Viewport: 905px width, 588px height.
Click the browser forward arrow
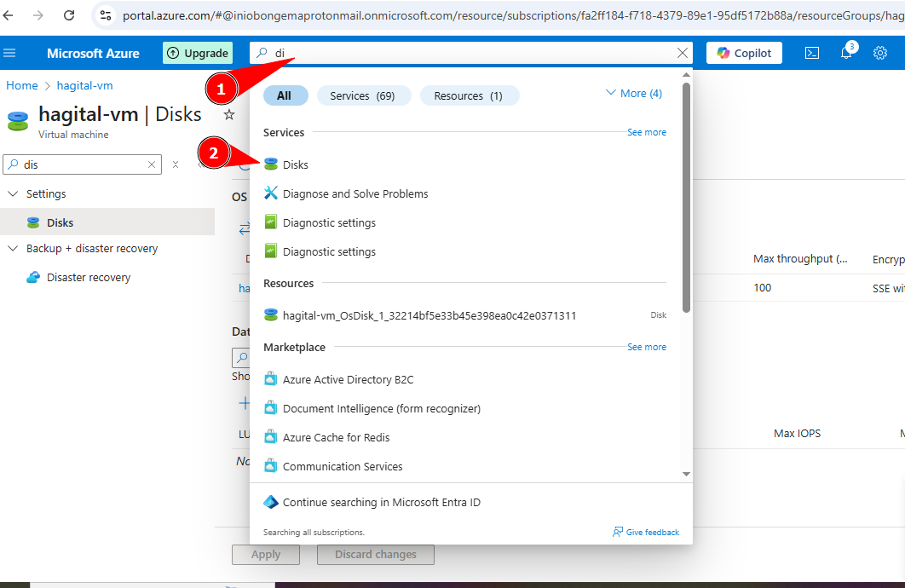tap(38, 15)
